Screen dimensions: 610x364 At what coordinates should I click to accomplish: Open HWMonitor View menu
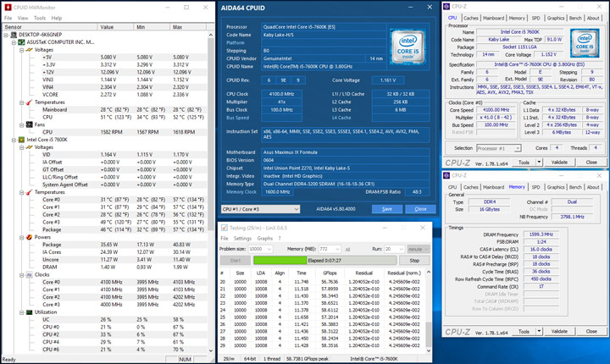pyautogui.click(x=23, y=18)
